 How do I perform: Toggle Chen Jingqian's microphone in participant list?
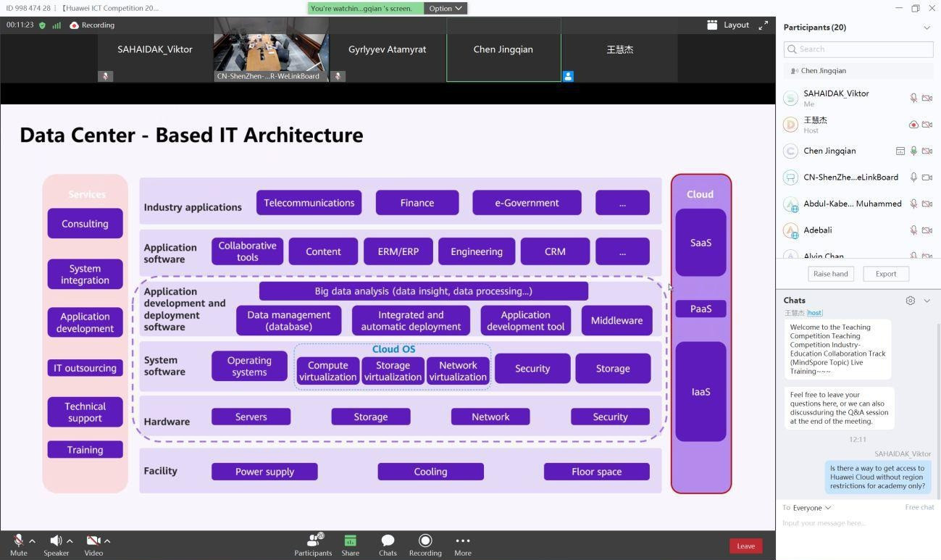pyautogui.click(x=913, y=151)
